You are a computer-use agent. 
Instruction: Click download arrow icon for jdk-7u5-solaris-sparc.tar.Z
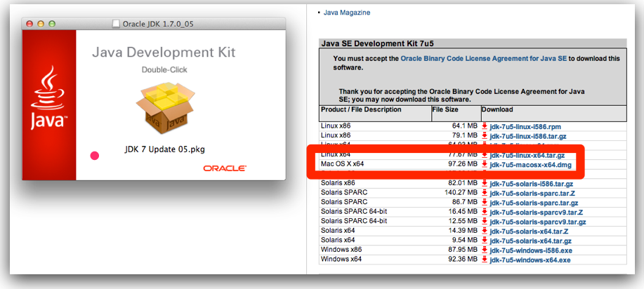[x=485, y=193]
